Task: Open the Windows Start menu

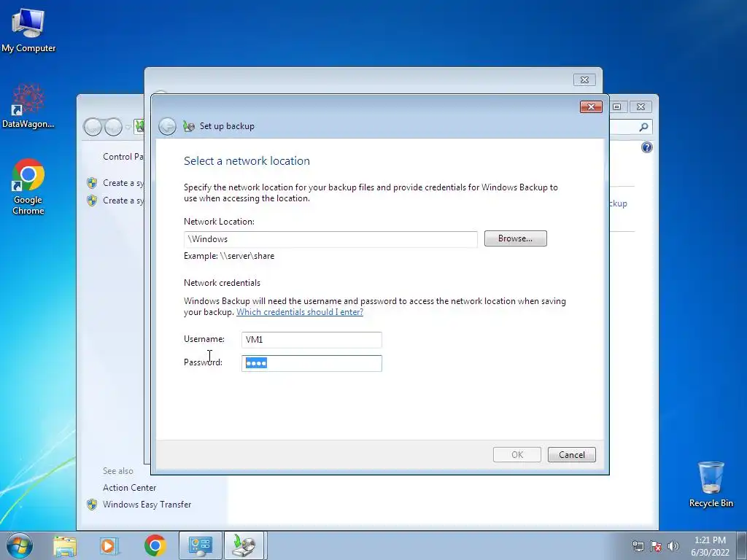Action: tap(20, 545)
